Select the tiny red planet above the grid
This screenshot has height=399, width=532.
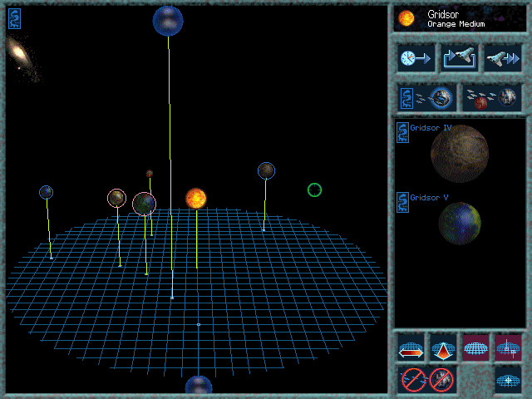[150, 174]
